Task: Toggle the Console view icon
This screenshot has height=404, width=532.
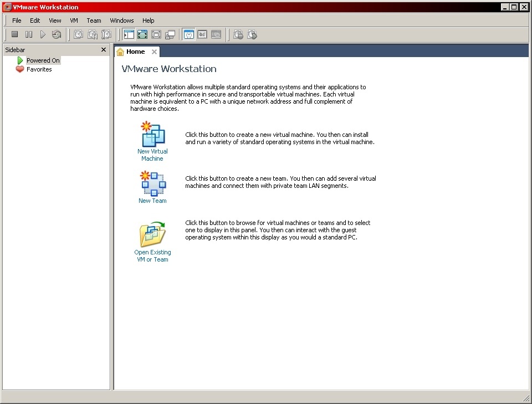Action: tap(188, 34)
